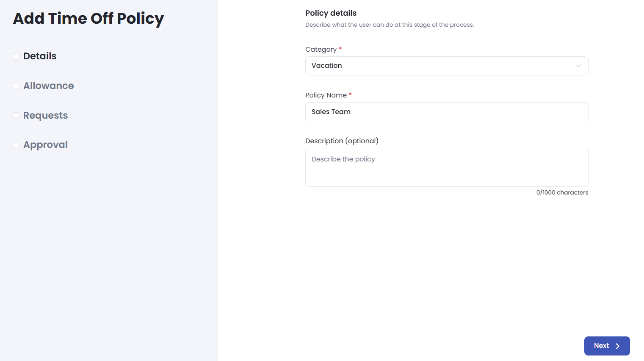Click the 0/1000 characters counter
The image size is (644, 361).
point(562,192)
